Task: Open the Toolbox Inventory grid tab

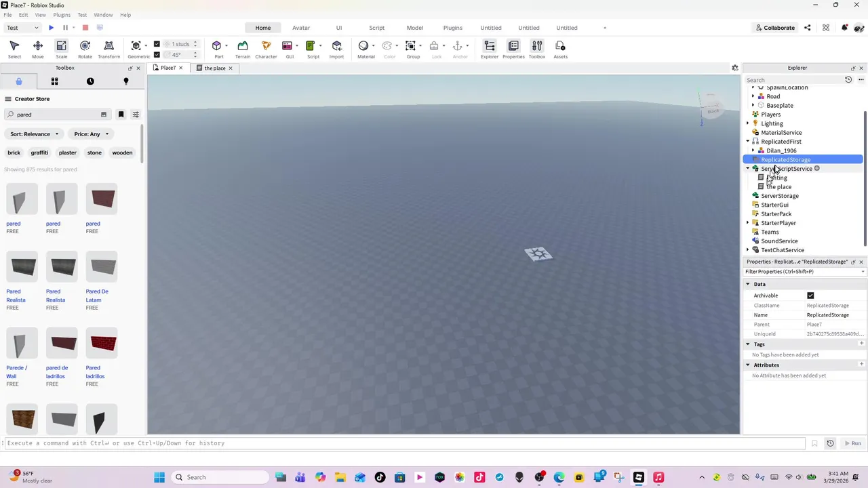Action: 54,81
